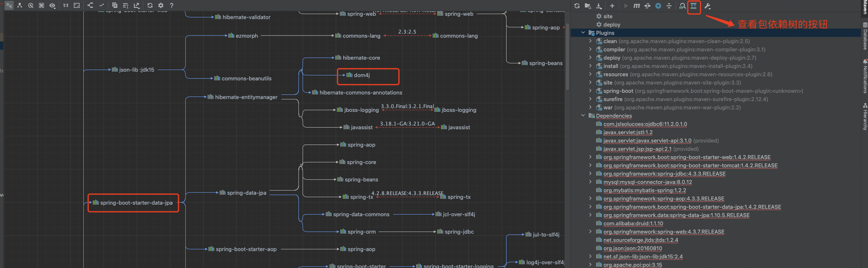Click Download Sources arrow icon in Maven toolbar
Screen dimensions: 868x268
coord(599,6)
